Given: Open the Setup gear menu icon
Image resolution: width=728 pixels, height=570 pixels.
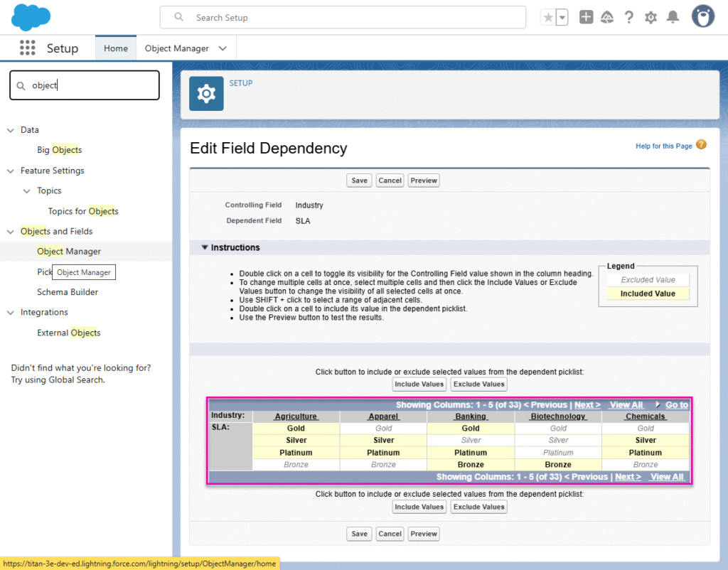Looking at the screenshot, I should (x=651, y=18).
